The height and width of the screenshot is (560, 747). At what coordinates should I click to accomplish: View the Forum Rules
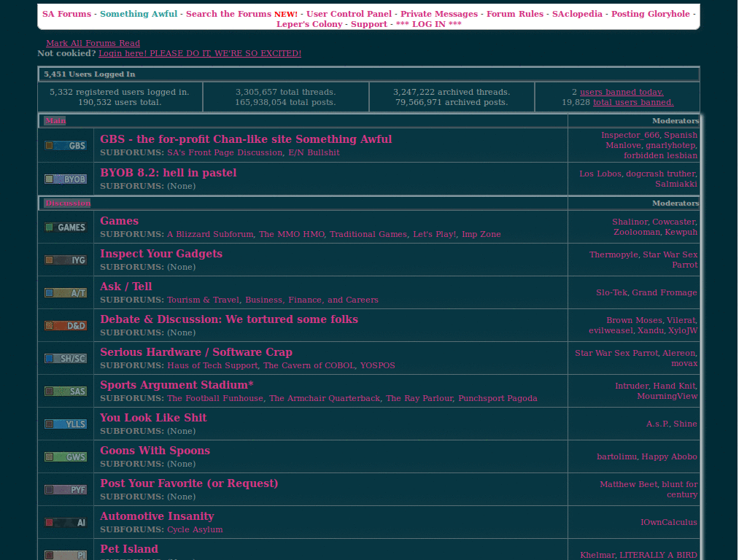[x=515, y=14]
